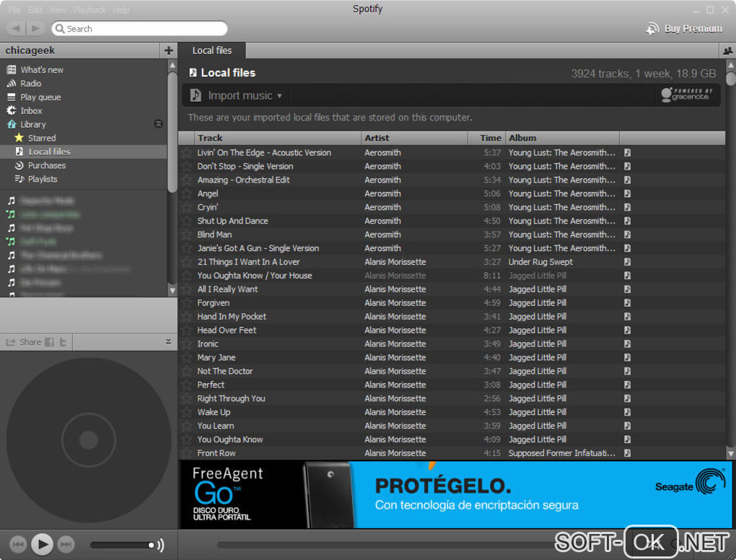Click the Play button
Viewport: 736px width, 560px height.
[x=43, y=545]
